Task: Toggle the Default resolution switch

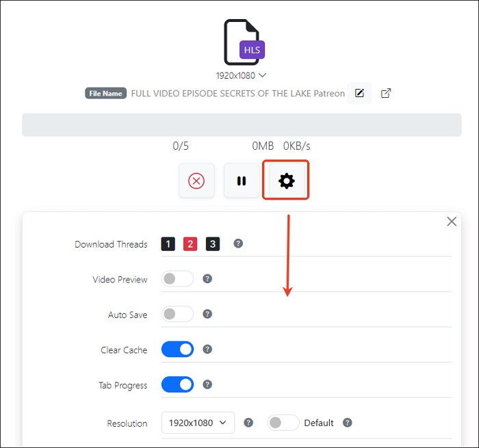Action: click(283, 423)
